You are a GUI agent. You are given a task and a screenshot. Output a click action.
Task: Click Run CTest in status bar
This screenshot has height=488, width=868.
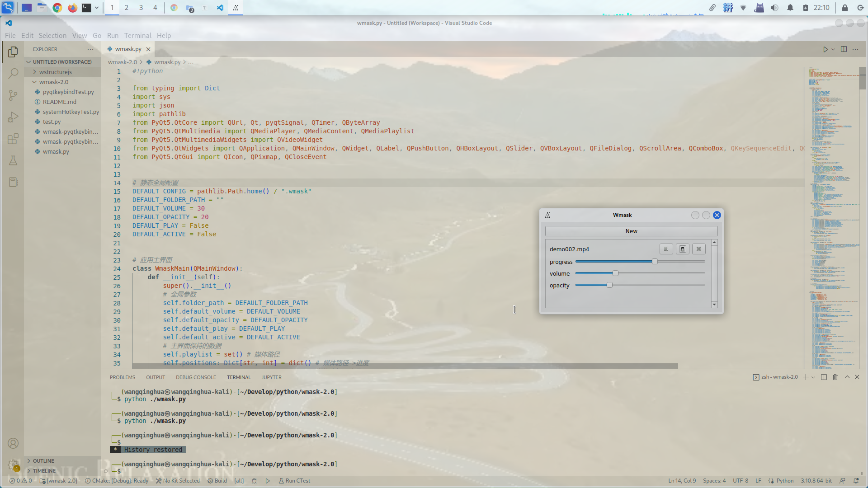click(x=294, y=481)
